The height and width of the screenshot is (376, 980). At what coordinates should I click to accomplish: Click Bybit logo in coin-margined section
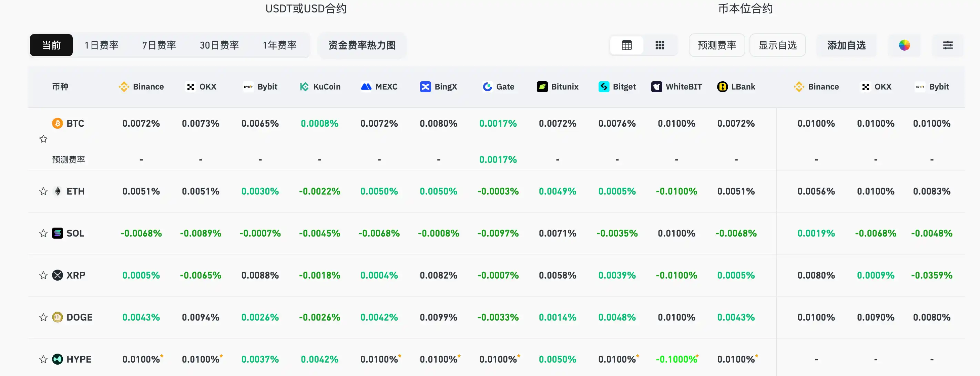[920, 87]
